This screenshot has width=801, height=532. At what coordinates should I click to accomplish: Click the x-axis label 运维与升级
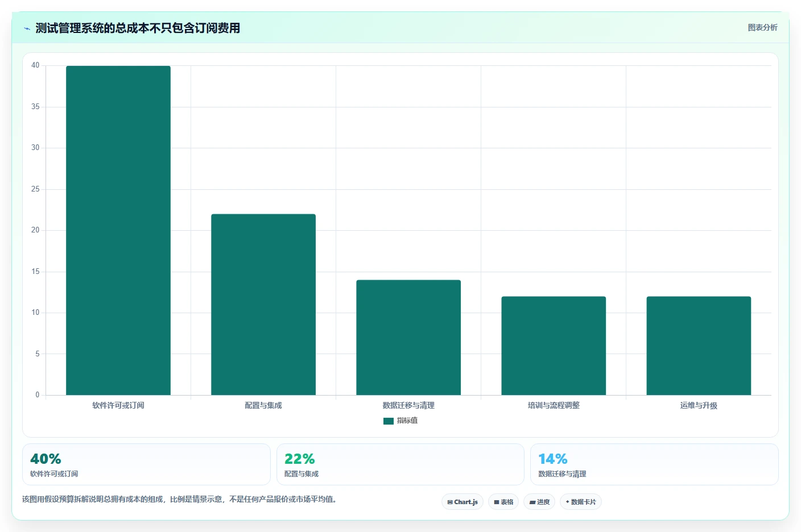[699, 405]
